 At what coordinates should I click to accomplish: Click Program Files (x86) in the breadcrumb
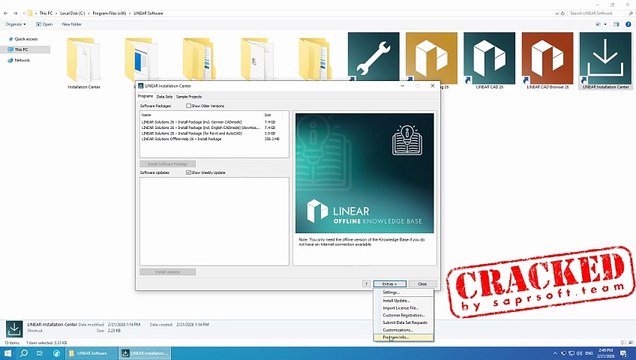coord(109,13)
